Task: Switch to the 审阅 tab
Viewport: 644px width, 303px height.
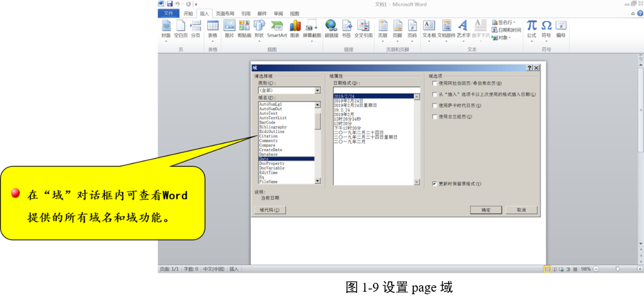Action: coord(278,14)
